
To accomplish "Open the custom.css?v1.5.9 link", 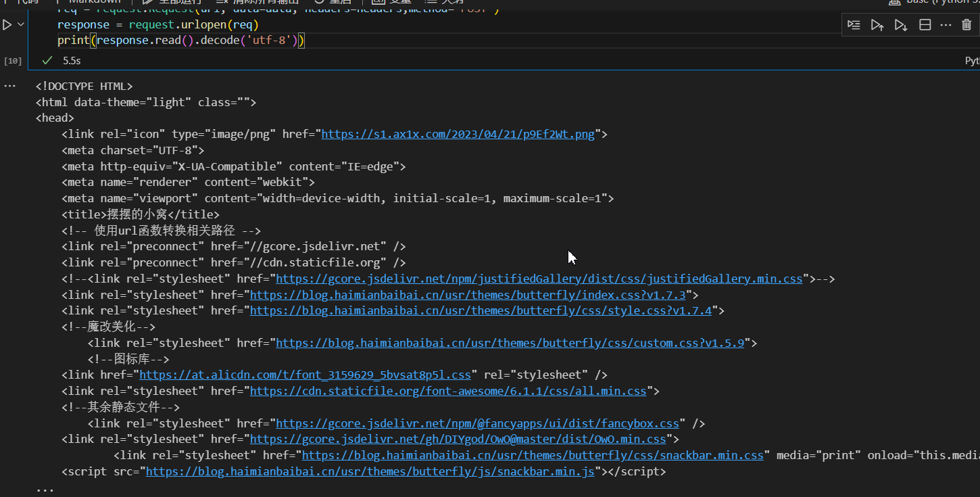I will [x=510, y=343].
